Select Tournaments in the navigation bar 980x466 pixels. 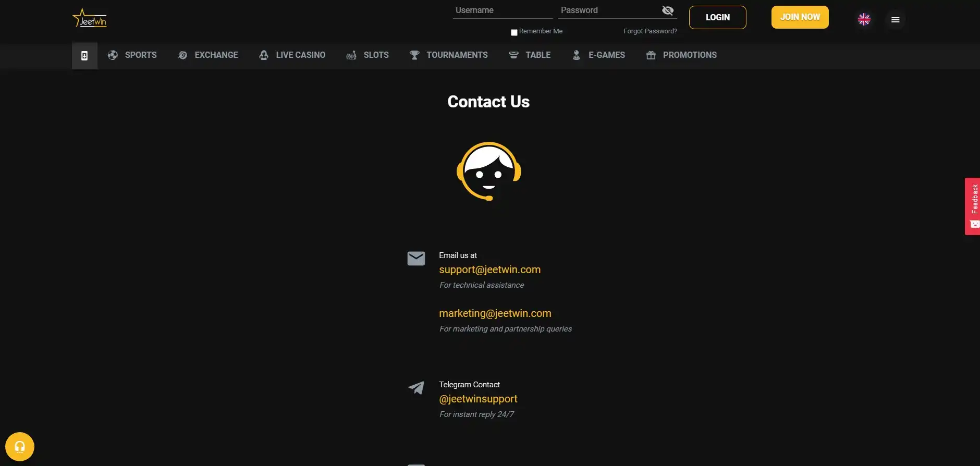(x=449, y=55)
